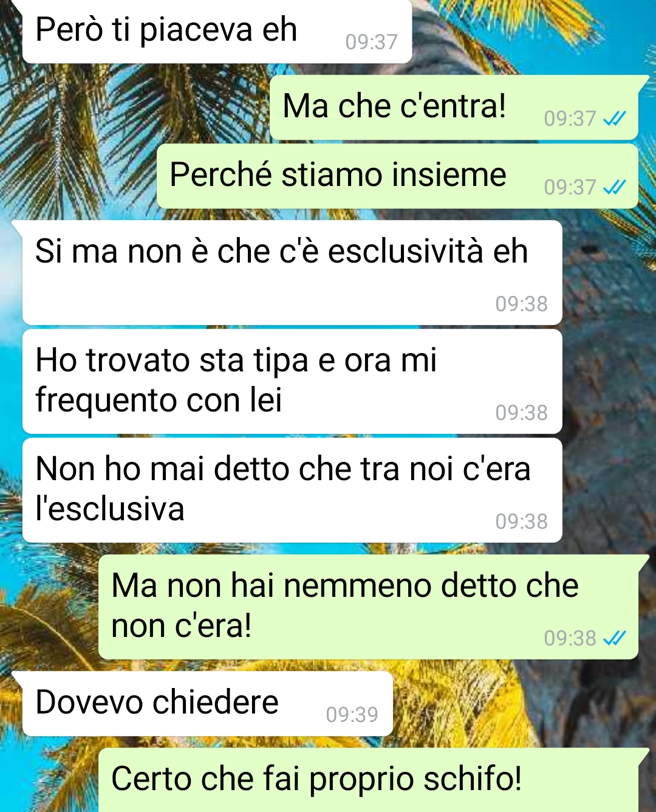The image size is (656, 812).
Task: Tap the 'Ma non hai nemmeno detto' bubble
Action: (368, 607)
